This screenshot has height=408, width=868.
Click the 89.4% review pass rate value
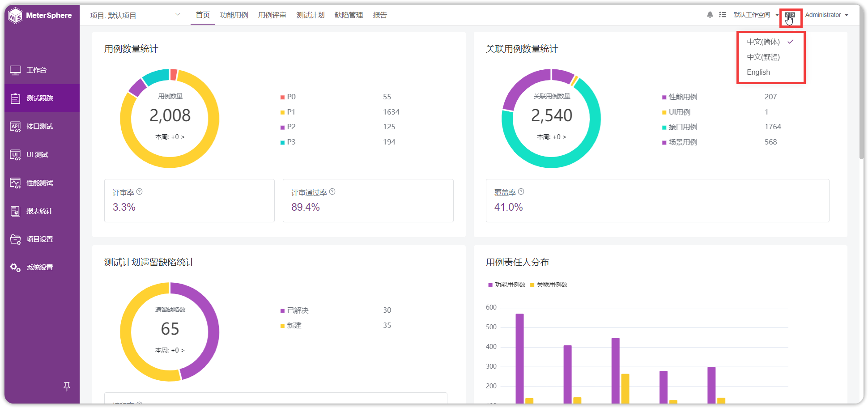[306, 207]
